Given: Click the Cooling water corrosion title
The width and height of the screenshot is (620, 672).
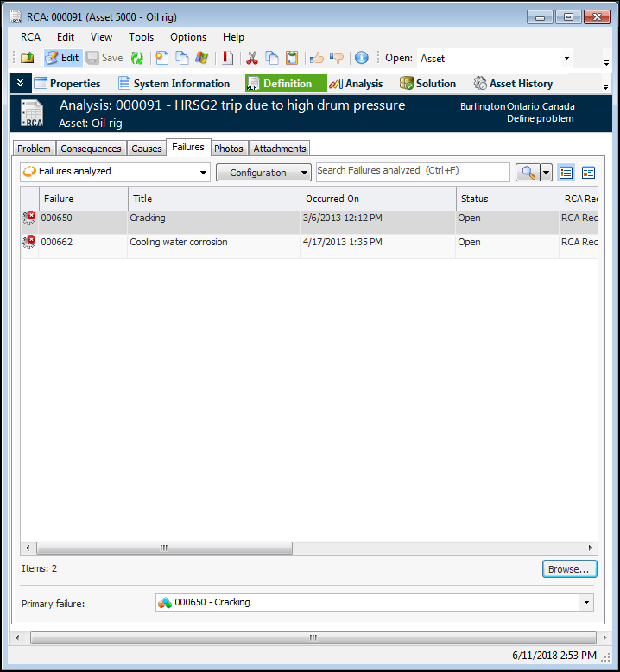Looking at the screenshot, I should [x=179, y=242].
